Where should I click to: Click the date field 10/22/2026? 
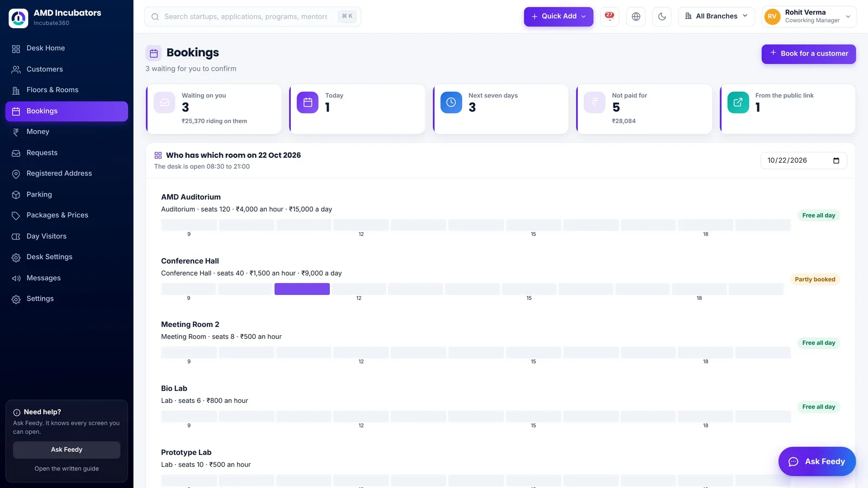tap(803, 160)
